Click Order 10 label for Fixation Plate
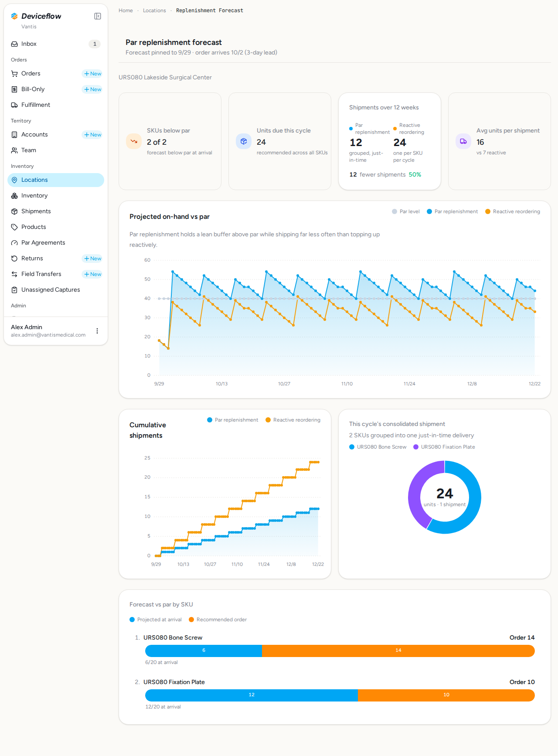 [x=522, y=682]
